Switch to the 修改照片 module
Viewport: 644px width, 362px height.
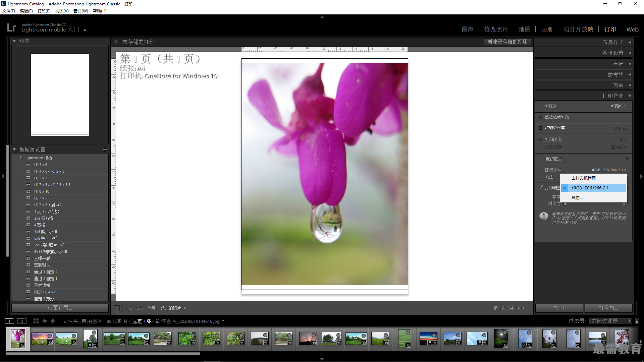tap(496, 29)
